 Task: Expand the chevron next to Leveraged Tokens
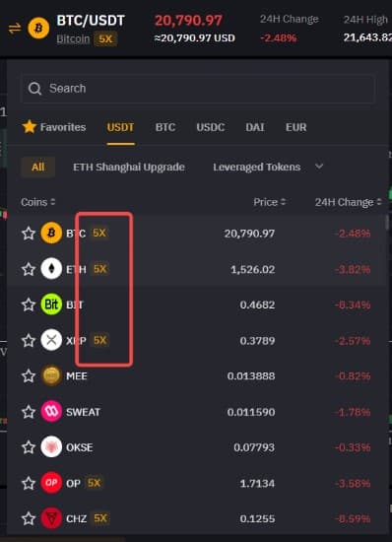(319, 167)
